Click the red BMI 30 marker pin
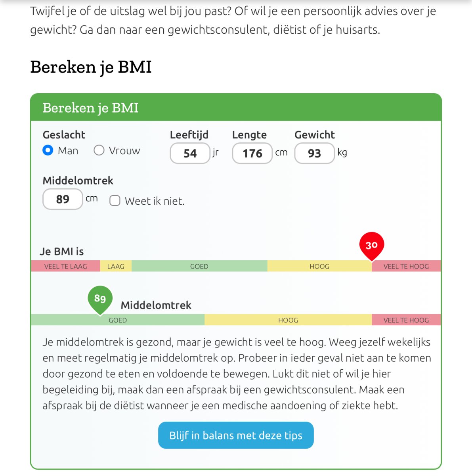 click(x=371, y=245)
